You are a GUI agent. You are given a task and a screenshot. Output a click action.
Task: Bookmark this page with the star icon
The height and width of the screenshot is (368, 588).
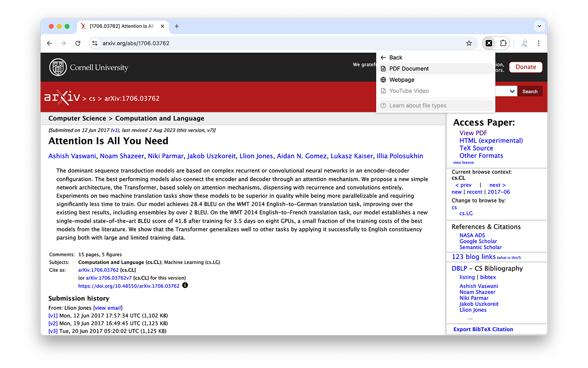(x=469, y=43)
